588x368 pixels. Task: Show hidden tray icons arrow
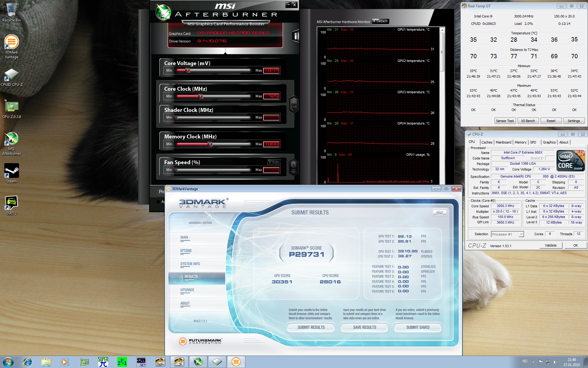[533, 362]
